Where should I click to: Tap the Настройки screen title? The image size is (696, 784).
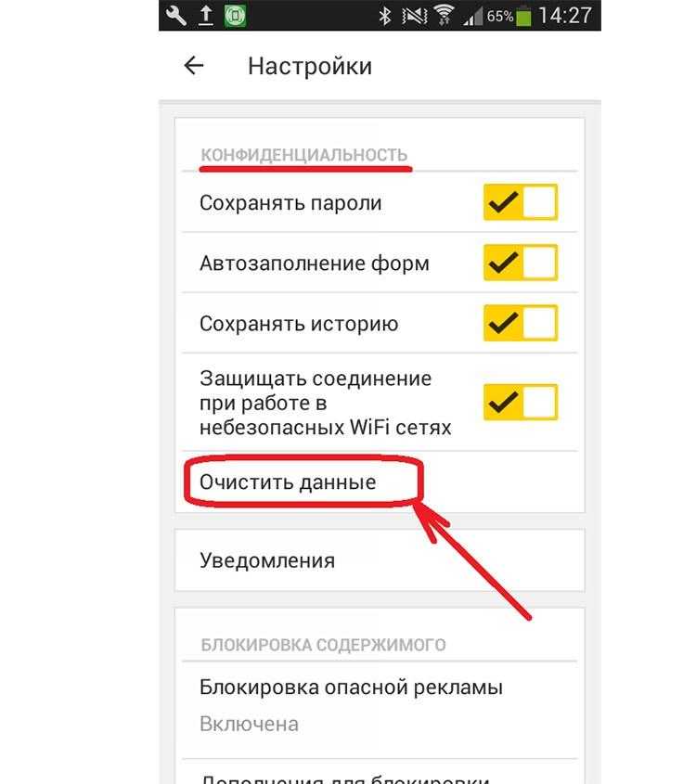(x=310, y=66)
